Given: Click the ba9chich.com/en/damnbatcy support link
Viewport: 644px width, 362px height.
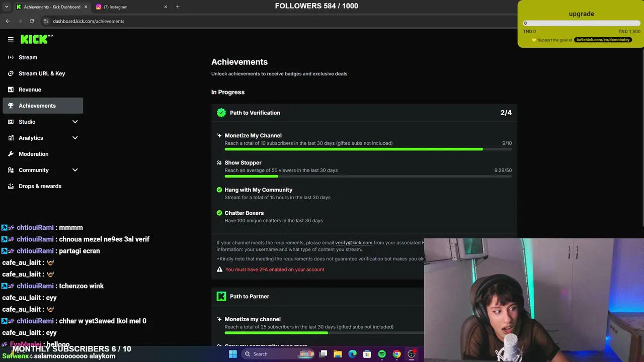Looking at the screenshot, I should (603, 40).
